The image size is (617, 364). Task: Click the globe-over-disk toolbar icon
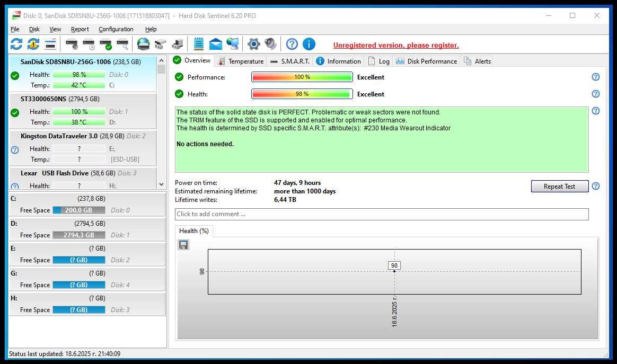coord(143,44)
